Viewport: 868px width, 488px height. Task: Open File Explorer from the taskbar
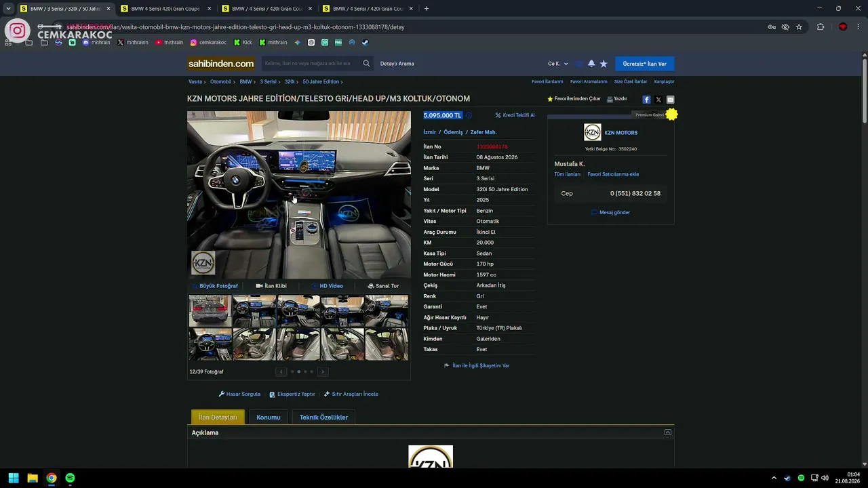point(32,478)
